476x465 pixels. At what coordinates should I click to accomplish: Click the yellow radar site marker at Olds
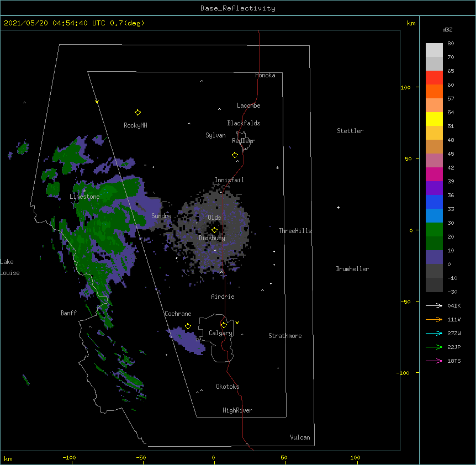click(214, 230)
